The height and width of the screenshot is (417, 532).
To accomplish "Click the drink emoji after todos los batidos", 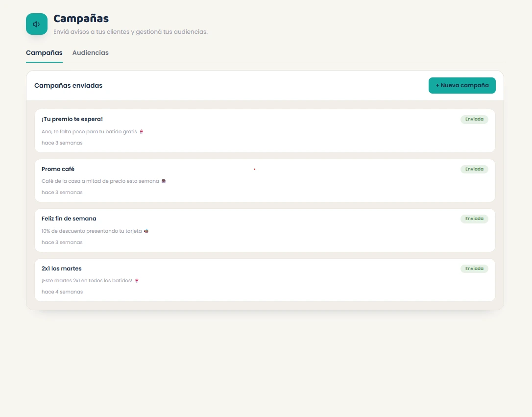I will (x=137, y=280).
